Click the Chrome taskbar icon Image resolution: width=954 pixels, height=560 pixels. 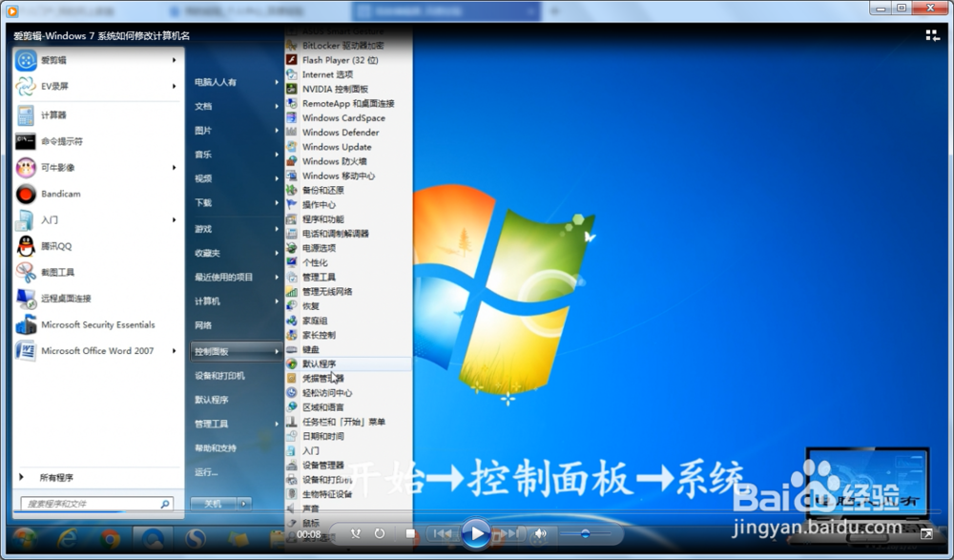[110, 539]
